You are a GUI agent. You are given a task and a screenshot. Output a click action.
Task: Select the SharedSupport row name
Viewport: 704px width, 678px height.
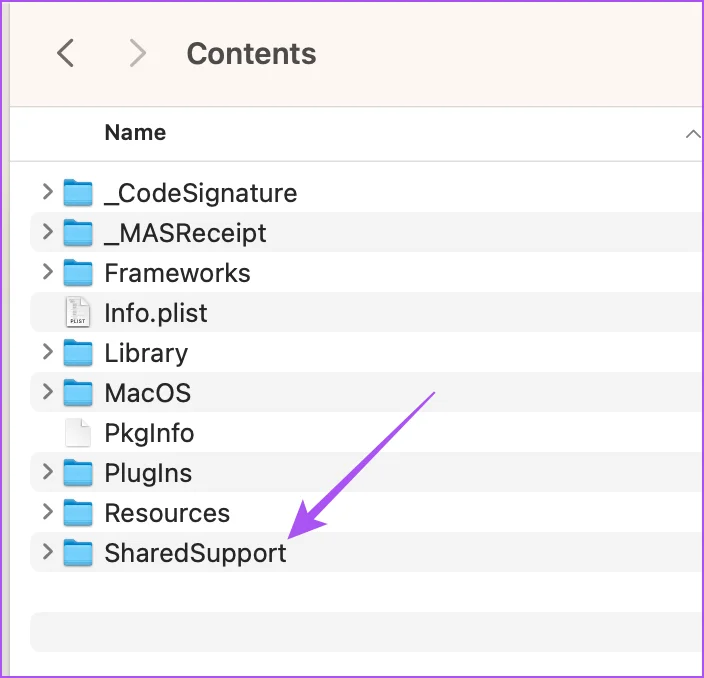[x=195, y=554]
